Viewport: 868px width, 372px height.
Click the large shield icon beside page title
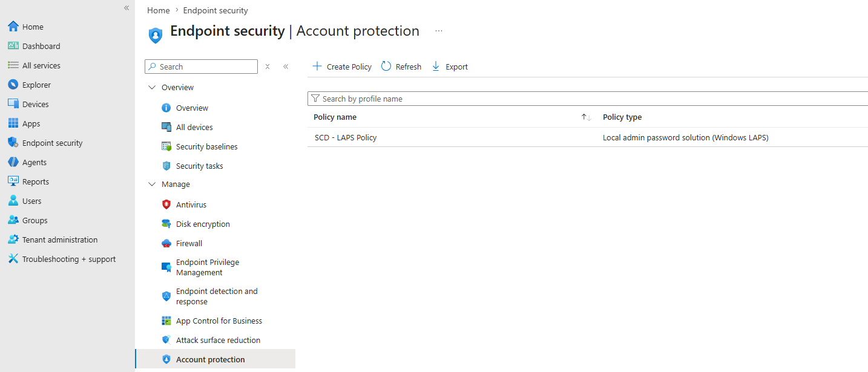click(x=156, y=35)
